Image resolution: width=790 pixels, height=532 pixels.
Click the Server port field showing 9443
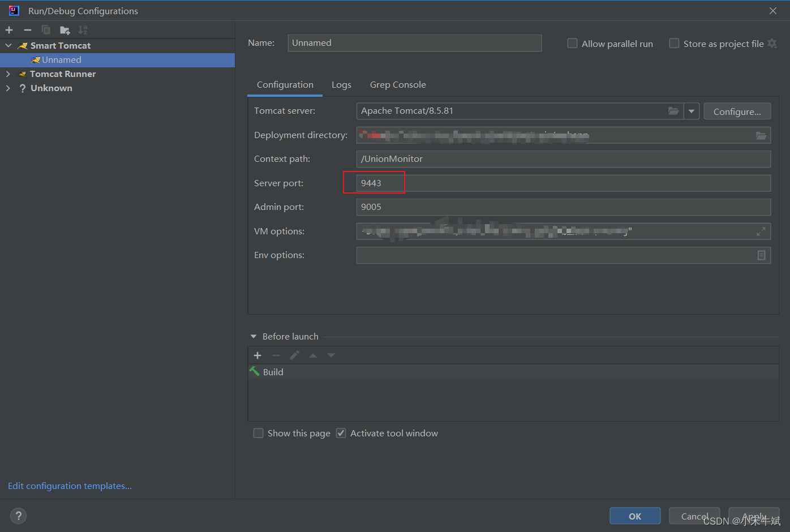[564, 183]
